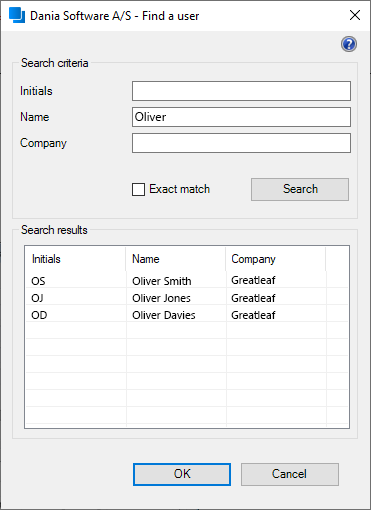Pick Oliver Smith in search results
371x510 pixels.
click(162, 281)
